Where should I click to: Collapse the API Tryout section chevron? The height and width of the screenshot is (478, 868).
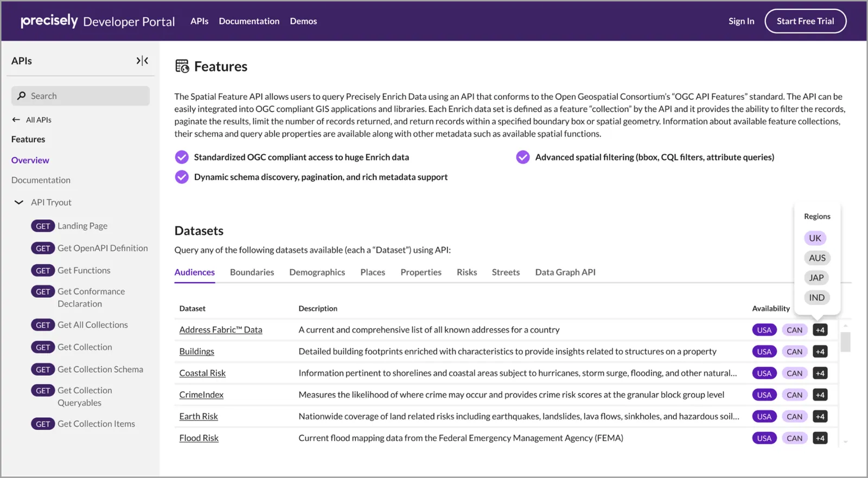coord(19,202)
